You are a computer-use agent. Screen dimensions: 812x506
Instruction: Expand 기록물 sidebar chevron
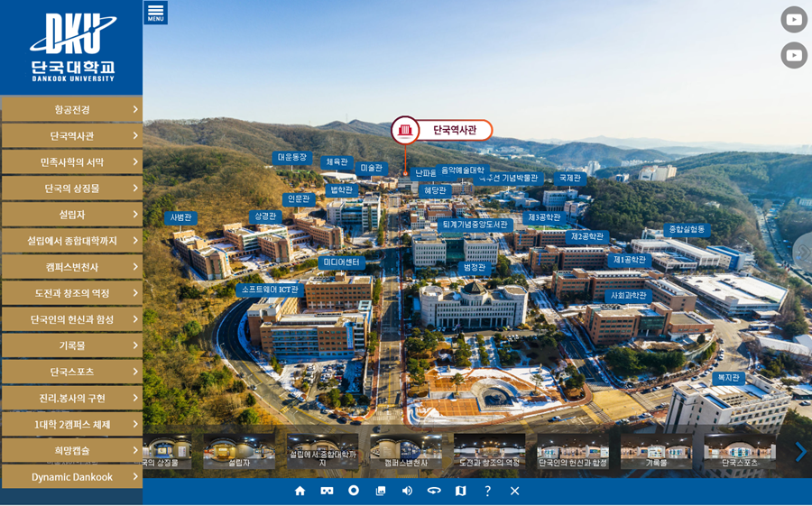point(135,345)
